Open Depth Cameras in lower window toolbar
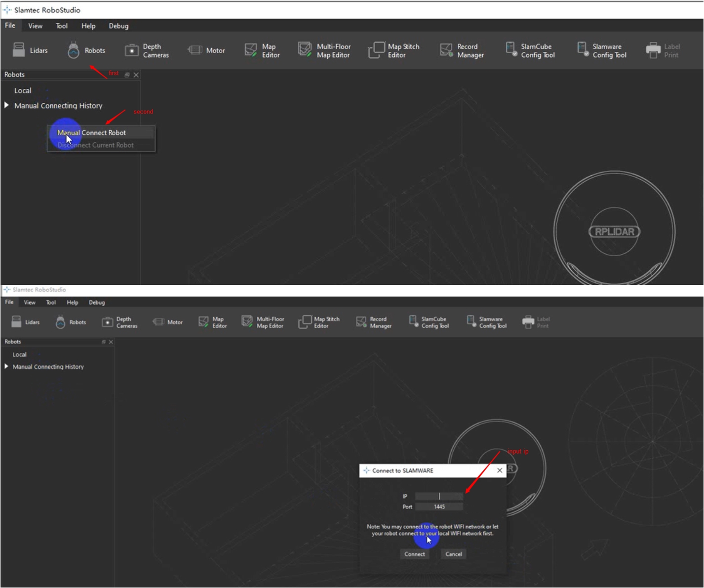The image size is (704, 588). click(119, 322)
